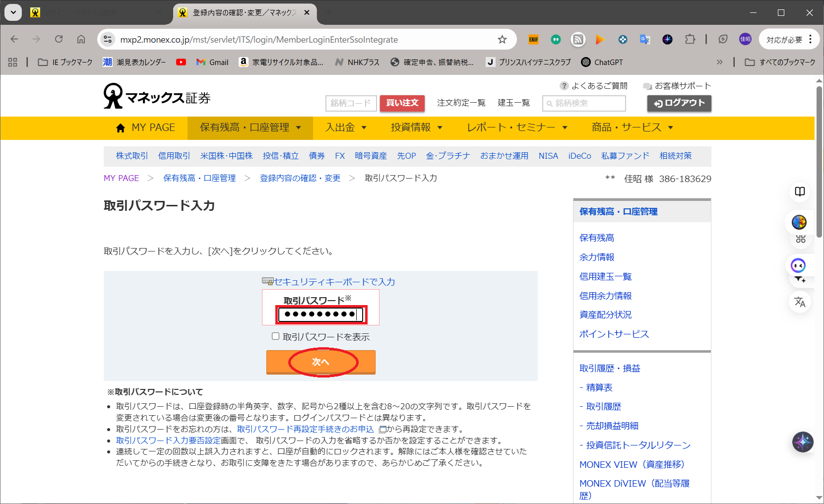824x504 pixels.
Task: Open the browser extensions puzzle icon
Action: pyautogui.click(x=690, y=40)
